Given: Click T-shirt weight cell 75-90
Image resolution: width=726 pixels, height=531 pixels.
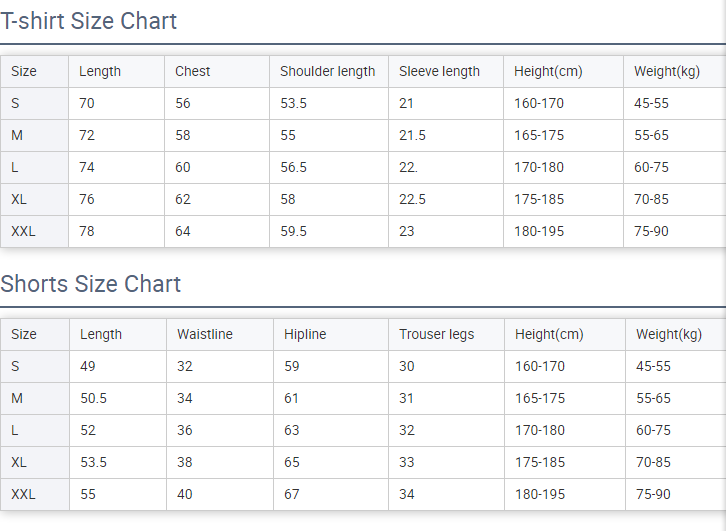Looking at the screenshot, I should coord(652,231).
